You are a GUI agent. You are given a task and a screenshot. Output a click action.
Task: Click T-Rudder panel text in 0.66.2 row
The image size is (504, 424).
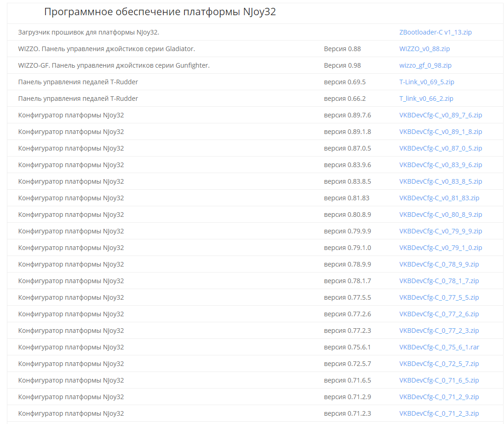pyautogui.click(x=78, y=99)
